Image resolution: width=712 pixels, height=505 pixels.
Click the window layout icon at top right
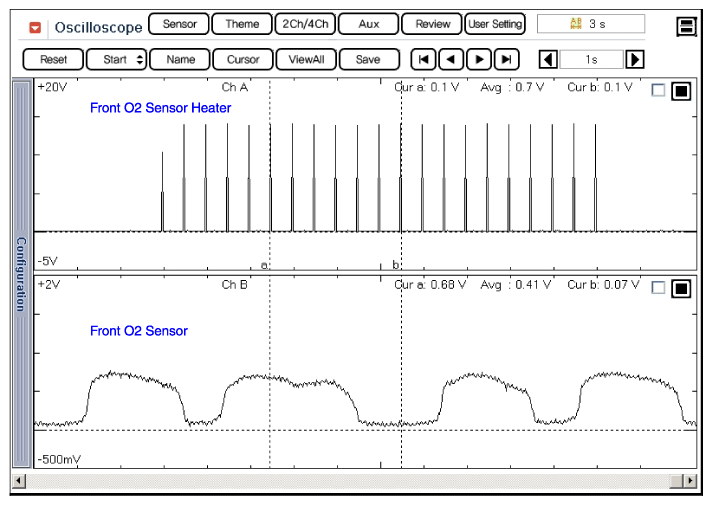pyautogui.click(x=686, y=27)
